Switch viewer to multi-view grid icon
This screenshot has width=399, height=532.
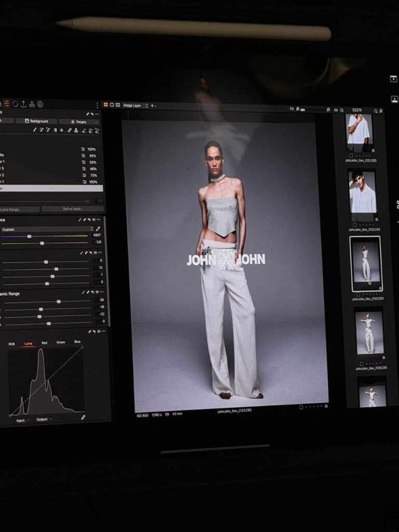click(106, 105)
